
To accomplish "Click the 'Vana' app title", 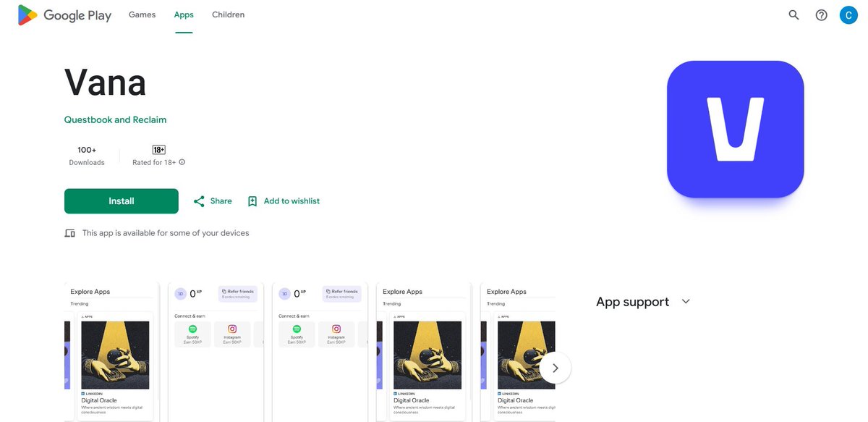I will pyautogui.click(x=106, y=82).
